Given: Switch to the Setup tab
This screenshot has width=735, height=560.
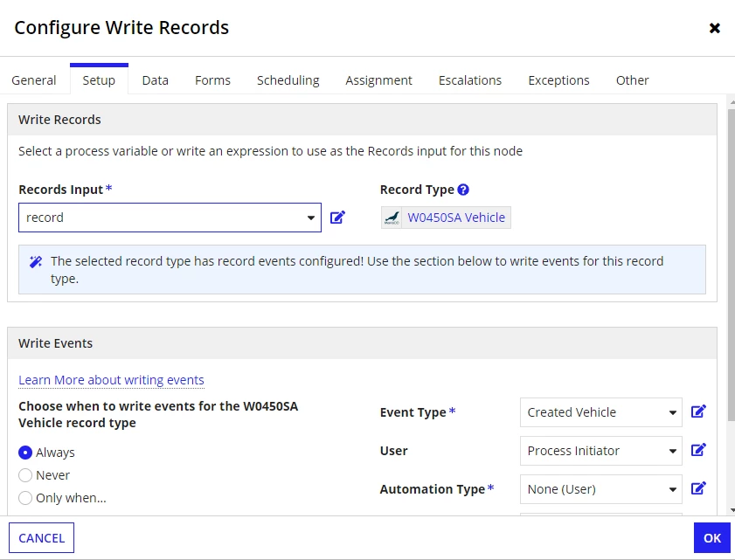Looking at the screenshot, I should [99, 80].
